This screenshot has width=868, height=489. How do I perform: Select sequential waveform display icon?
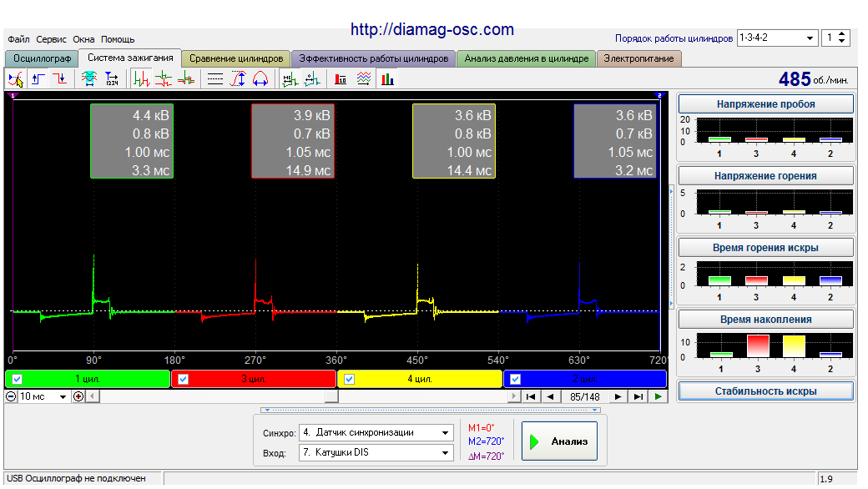pos(141,79)
